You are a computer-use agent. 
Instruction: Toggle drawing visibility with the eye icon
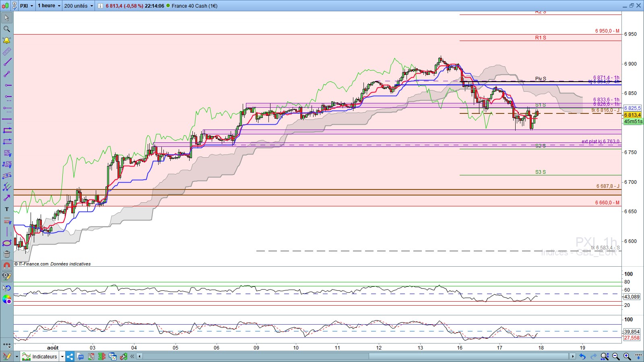[x=7, y=276]
